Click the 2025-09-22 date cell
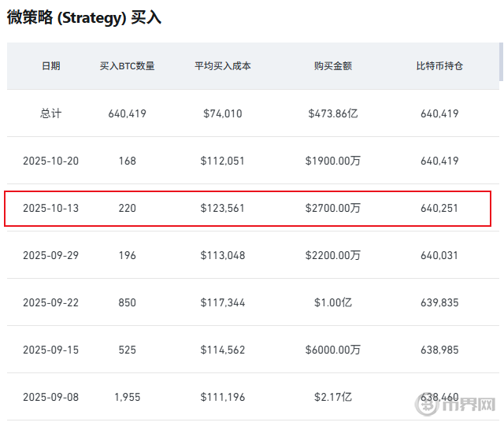 tap(50, 302)
